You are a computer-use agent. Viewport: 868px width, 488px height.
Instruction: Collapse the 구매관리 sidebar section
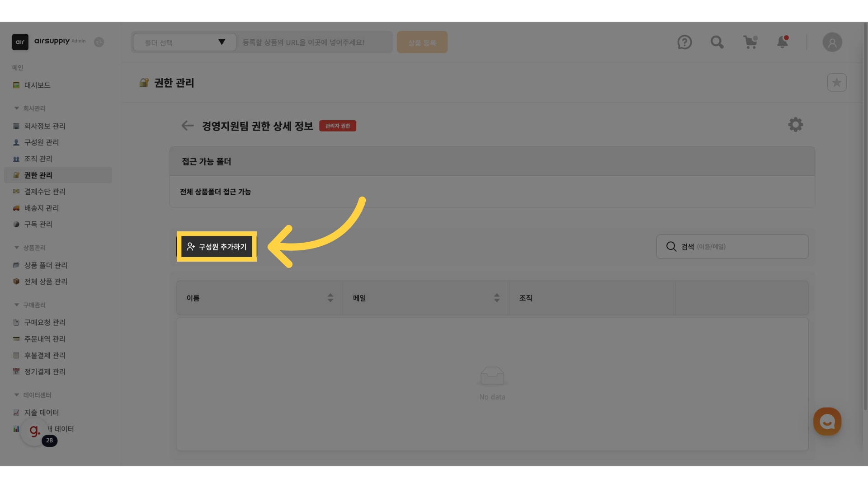[17, 305]
